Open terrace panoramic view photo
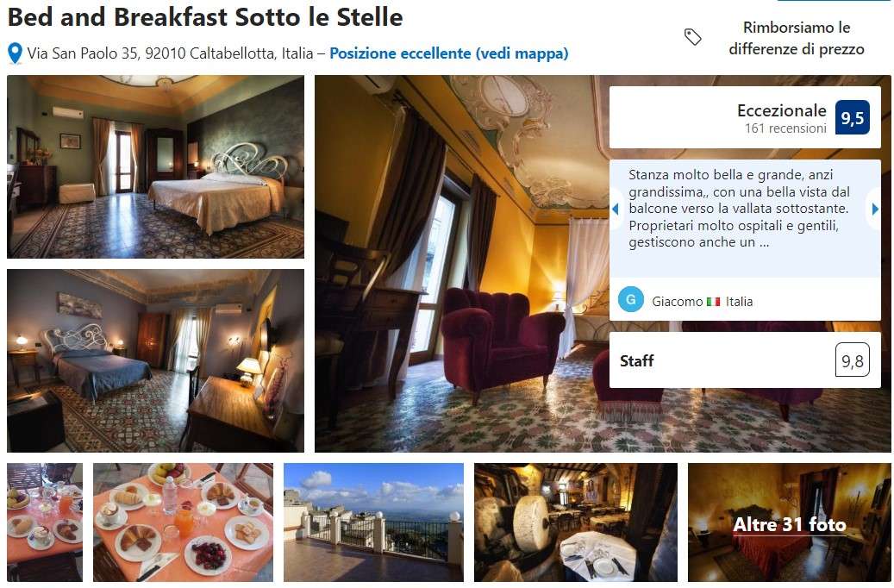The image size is (894, 588). (373, 522)
